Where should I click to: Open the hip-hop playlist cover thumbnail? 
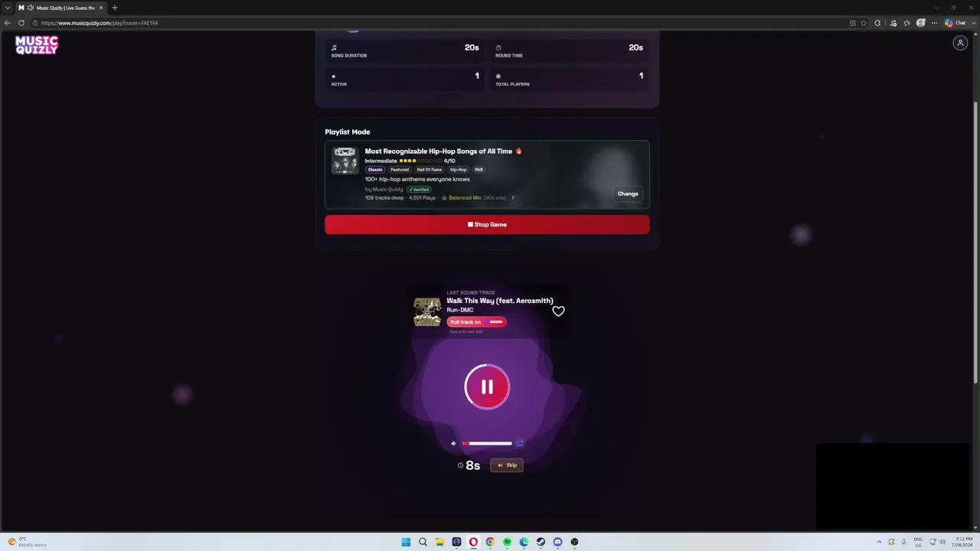[x=345, y=161]
